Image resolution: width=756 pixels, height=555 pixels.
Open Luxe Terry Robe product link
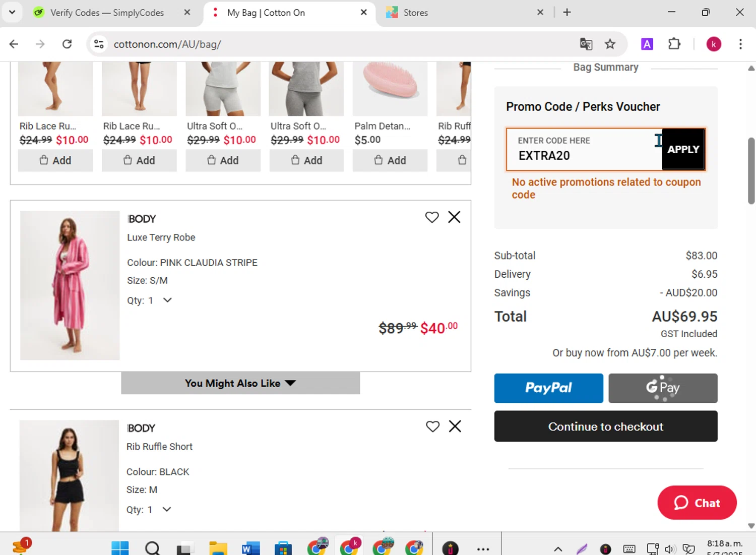pos(161,237)
